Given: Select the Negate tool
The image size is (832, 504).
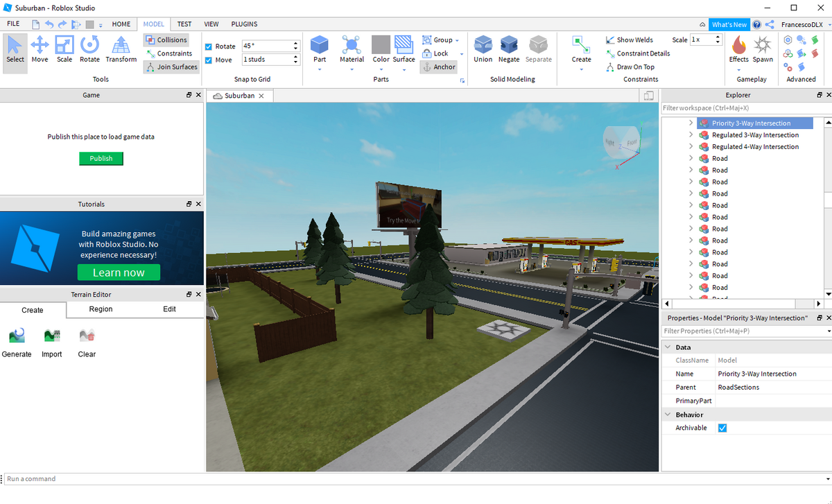Looking at the screenshot, I should [x=508, y=49].
